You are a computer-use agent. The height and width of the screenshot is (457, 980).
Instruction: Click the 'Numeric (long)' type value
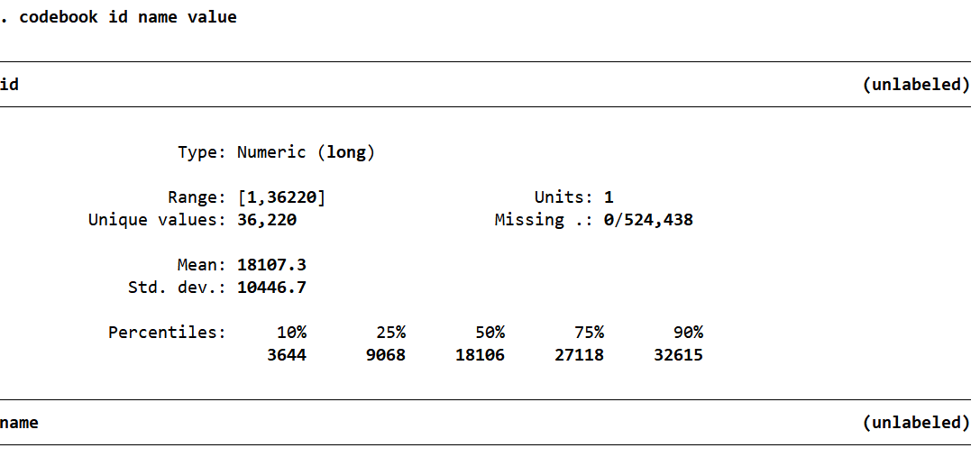306,152
